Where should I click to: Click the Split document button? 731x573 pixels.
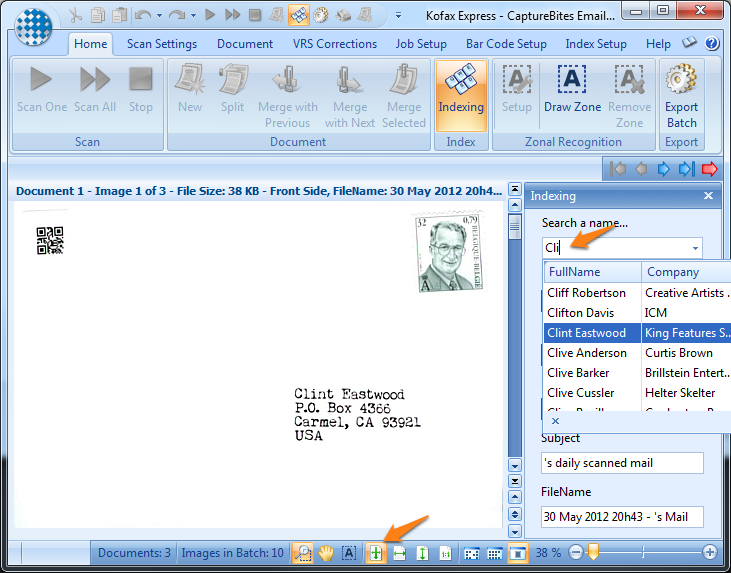click(233, 90)
